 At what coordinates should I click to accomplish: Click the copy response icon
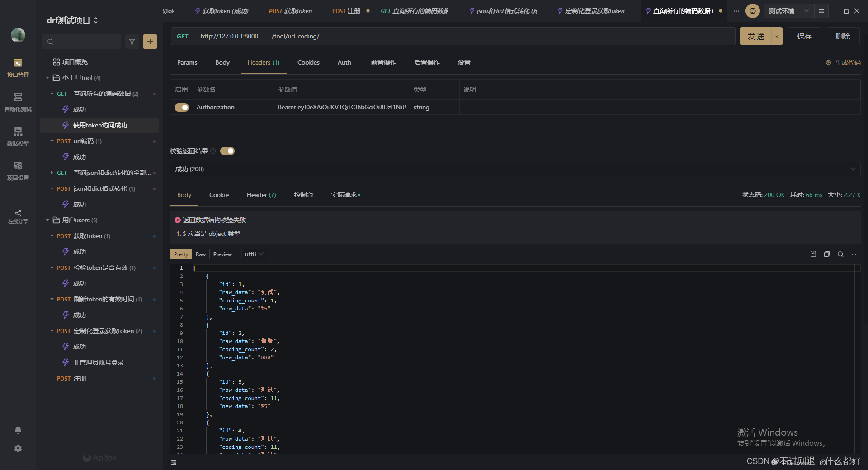coord(827,254)
